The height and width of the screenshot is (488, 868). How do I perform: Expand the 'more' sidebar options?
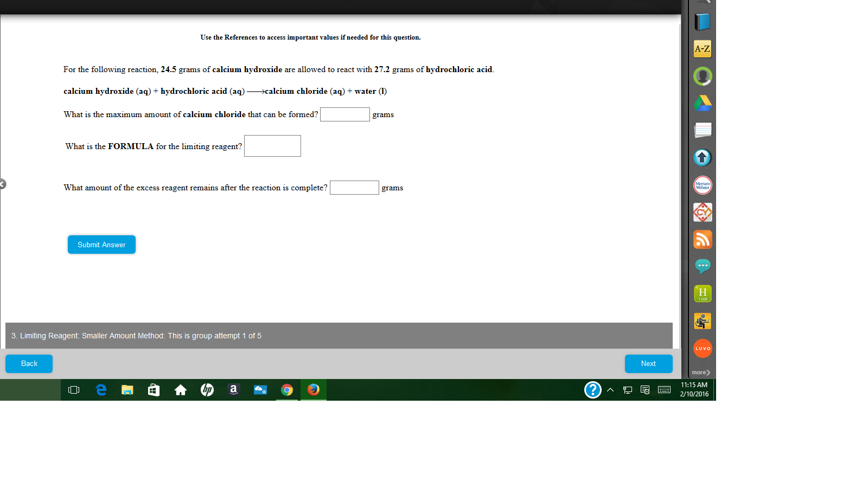(701, 372)
